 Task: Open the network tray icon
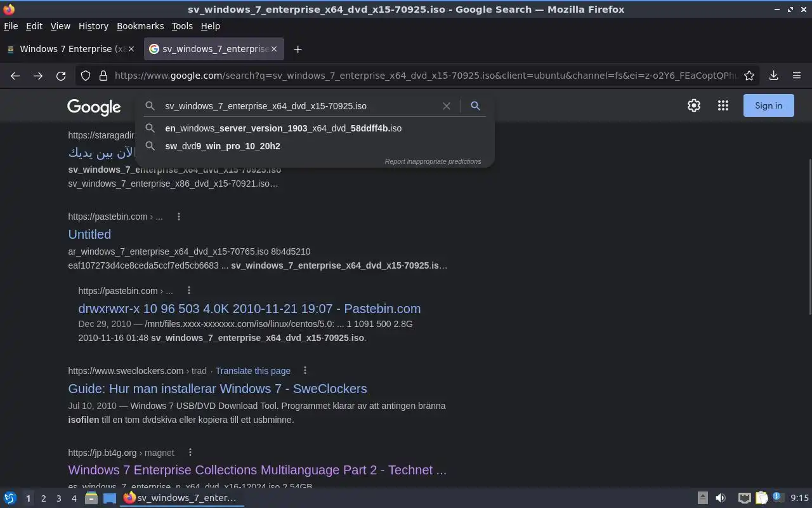744,498
